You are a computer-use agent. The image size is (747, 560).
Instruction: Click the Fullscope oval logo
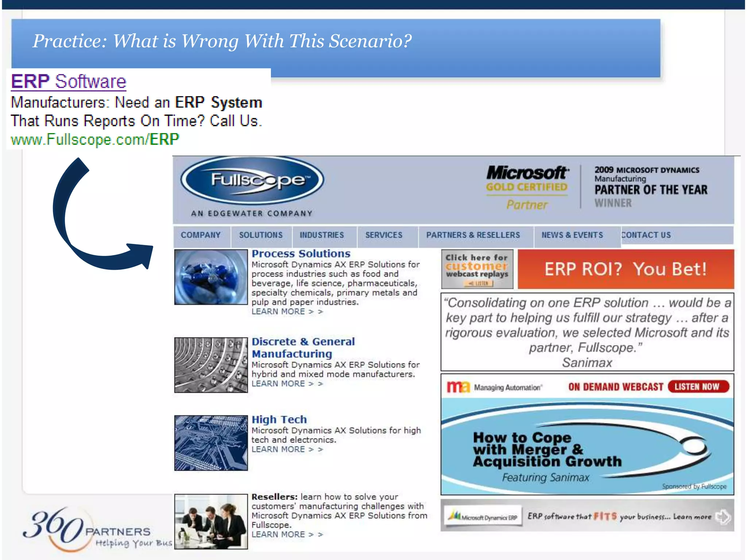pos(252,180)
